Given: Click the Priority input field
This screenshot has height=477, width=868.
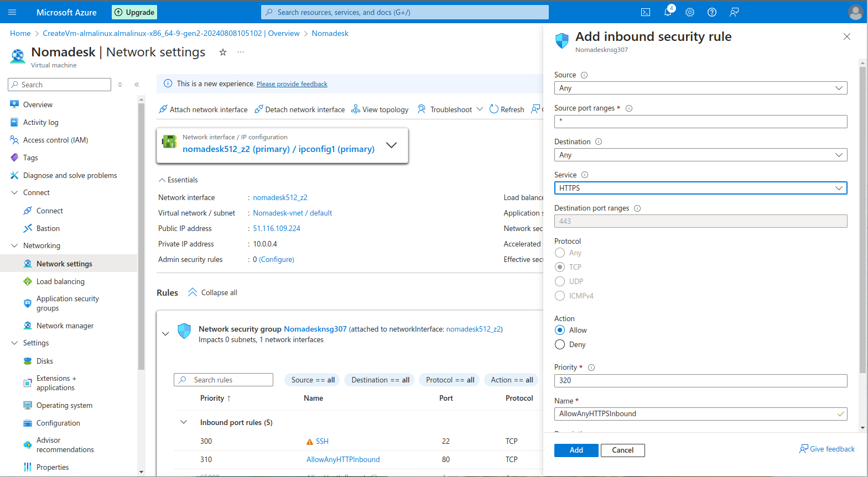Looking at the screenshot, I should point(700,380).
